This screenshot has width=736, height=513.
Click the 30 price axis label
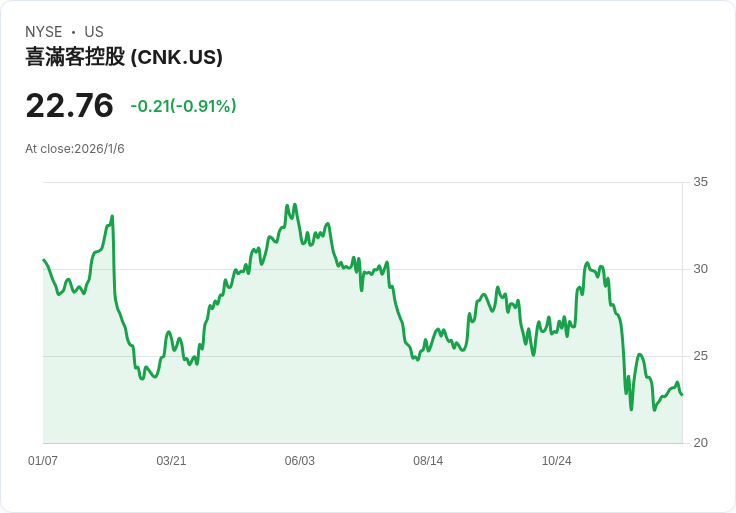click(700, 269)
